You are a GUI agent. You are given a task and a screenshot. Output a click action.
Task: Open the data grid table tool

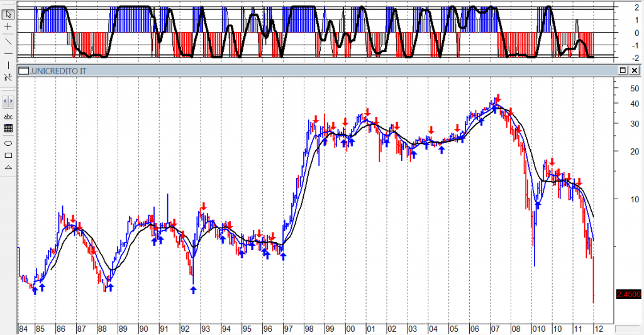click(8, 128)
